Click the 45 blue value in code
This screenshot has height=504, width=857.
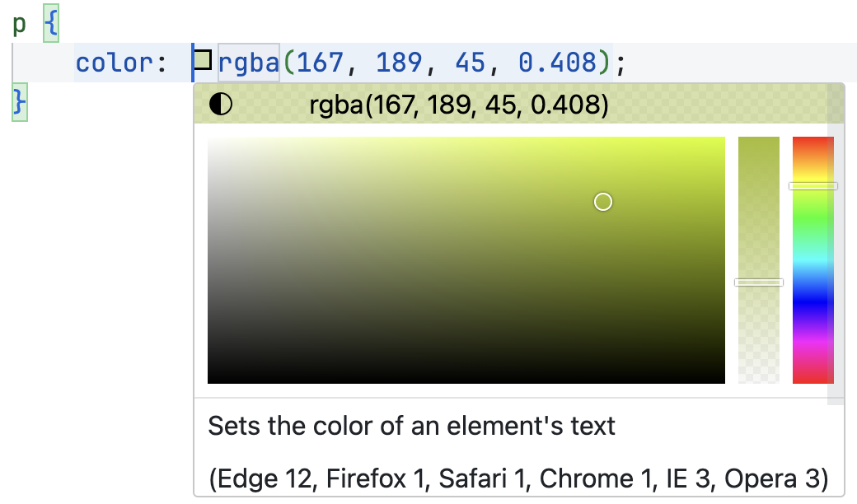[x=470, y=63]
